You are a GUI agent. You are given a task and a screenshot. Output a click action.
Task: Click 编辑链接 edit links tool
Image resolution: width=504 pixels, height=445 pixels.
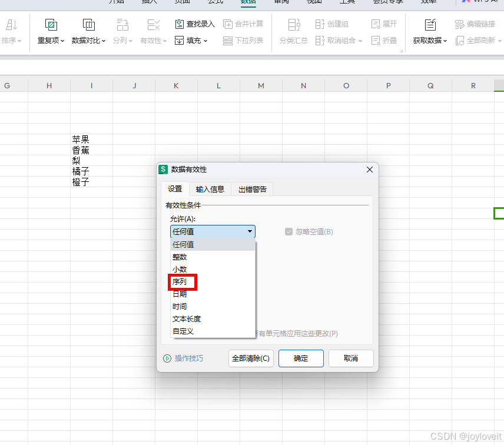(475, 24)
